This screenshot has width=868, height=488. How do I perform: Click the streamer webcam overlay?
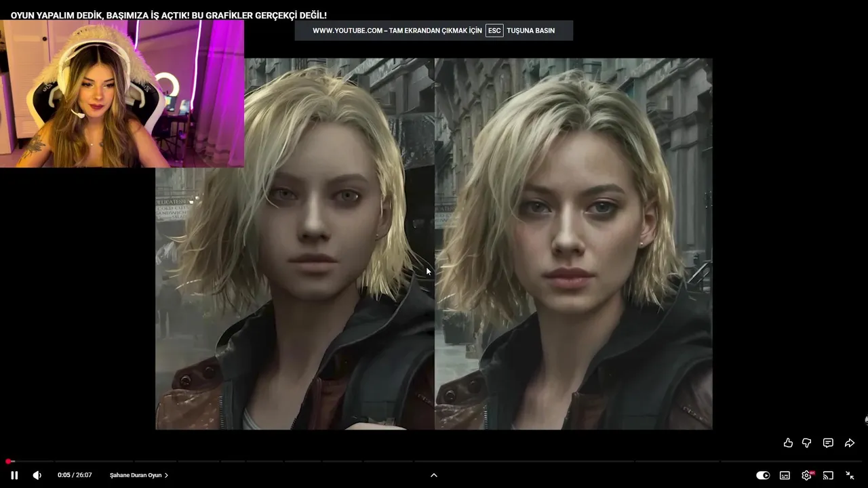coord(122,94)
